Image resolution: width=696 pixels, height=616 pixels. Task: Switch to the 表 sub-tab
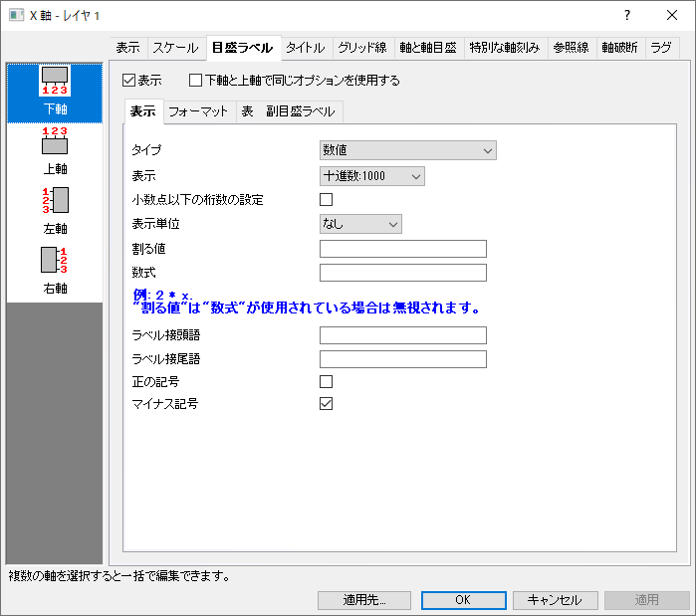247,111
